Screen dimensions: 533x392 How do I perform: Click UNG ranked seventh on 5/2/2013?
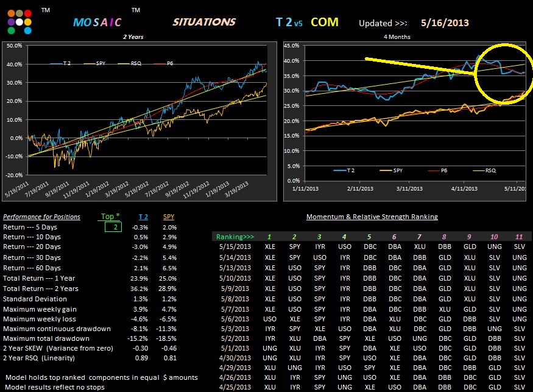[x=420, y=338]
